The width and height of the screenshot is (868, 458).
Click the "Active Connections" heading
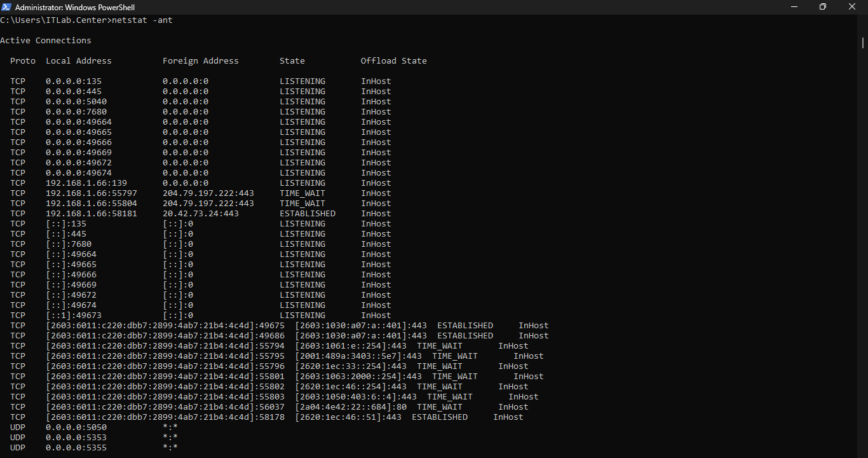(x=46, y=41)
